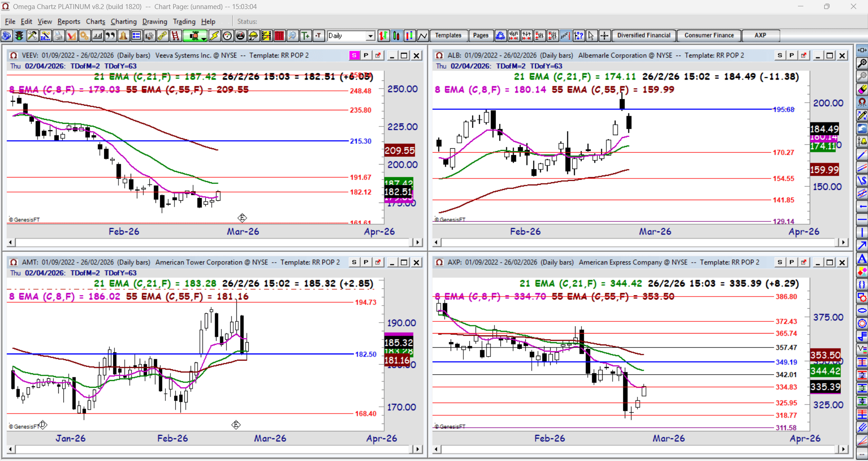Image resolution: width=868 pixels, height=461 pixels.
Task: Open the Reports menu
Action: (x=69, y=21)
